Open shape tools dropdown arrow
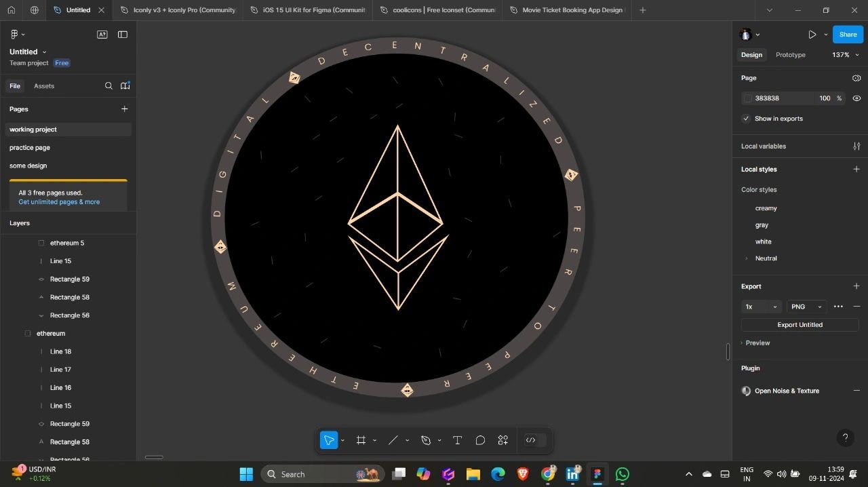This screenshot has height=487, width=868. 407,441
